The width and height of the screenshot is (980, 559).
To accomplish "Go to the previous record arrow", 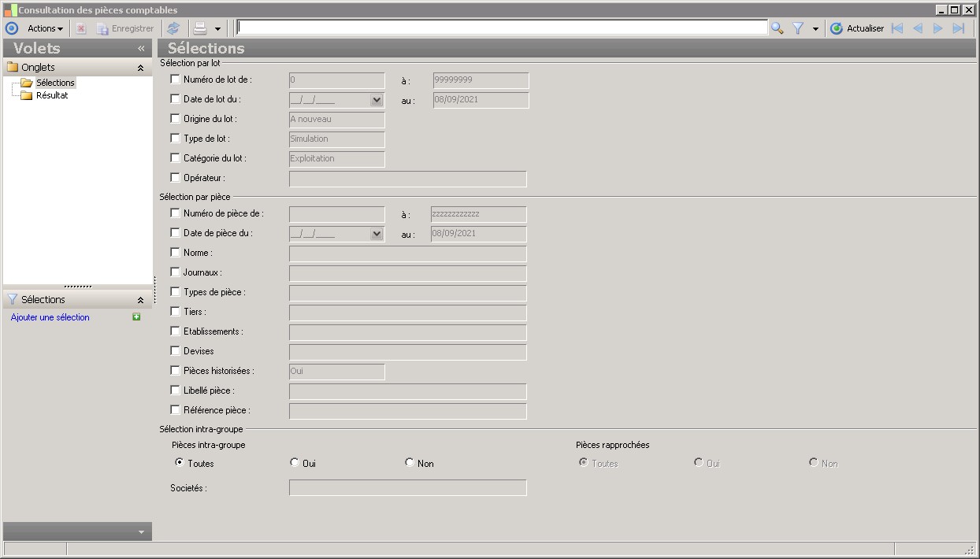I will pyautogui.click(x=918, y=28).
